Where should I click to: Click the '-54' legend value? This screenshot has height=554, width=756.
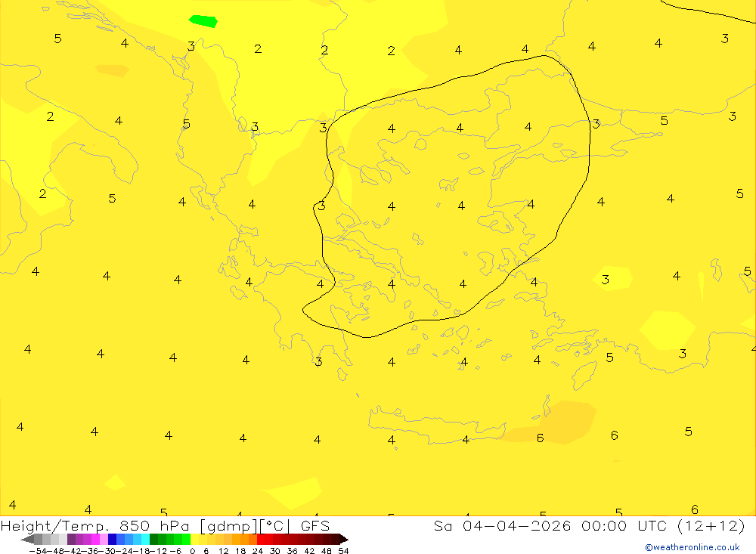pos(38,551)
